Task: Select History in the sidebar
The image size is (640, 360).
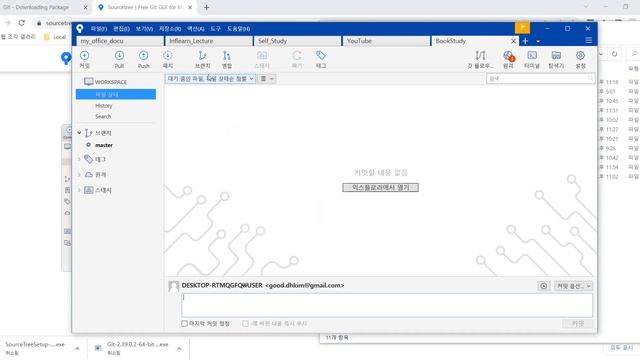Action: click(104, 106)
